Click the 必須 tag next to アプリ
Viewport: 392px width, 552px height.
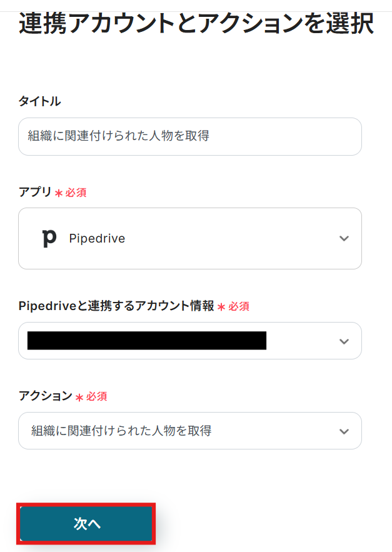pyautogui.click(x=76, y=193)
